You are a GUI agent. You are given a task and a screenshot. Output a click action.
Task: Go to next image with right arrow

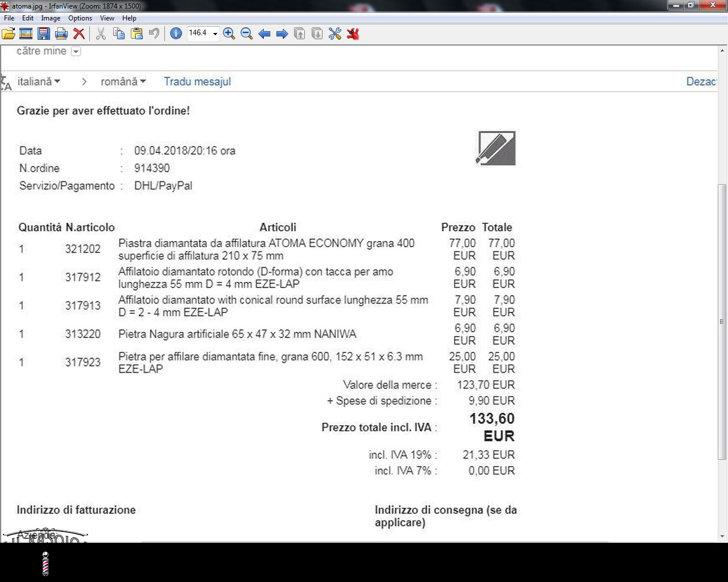(282, 34)
